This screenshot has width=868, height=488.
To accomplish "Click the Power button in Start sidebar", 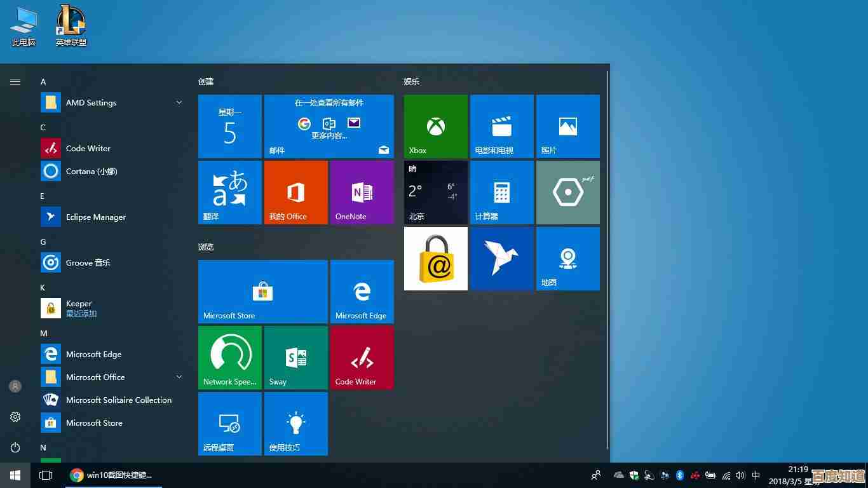I will pos(15,447).
